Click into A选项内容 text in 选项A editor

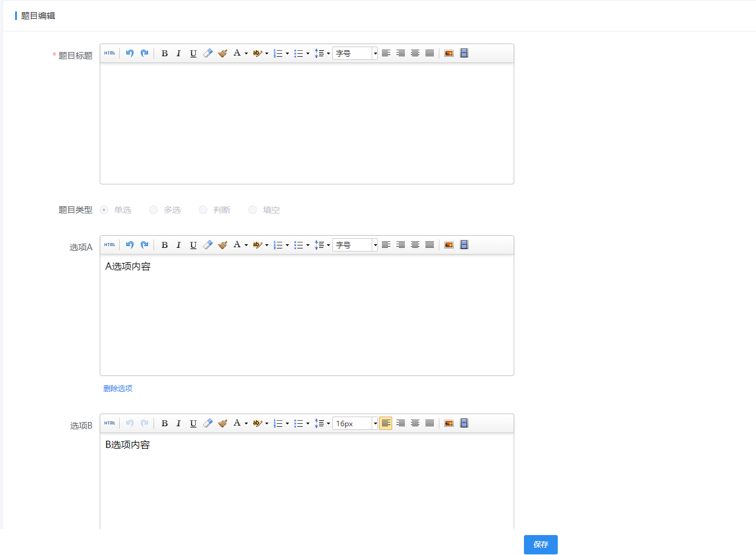(x=128, y=267)
